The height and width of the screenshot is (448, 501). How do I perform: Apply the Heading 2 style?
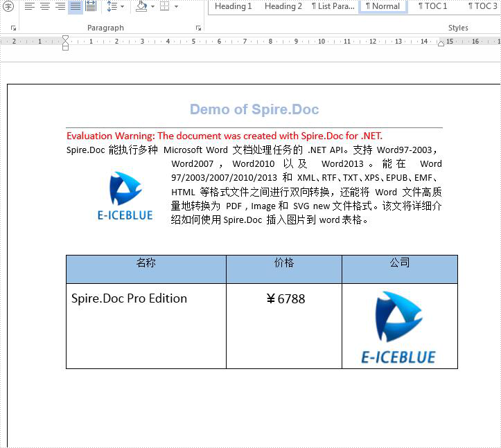click(283, 6)
